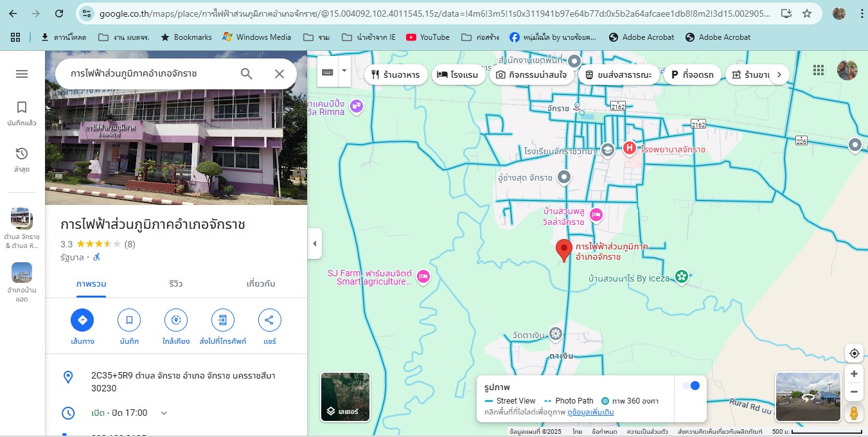
Task: Switch to the ภาพรวม (overview) tab
Action: [91, 284]
